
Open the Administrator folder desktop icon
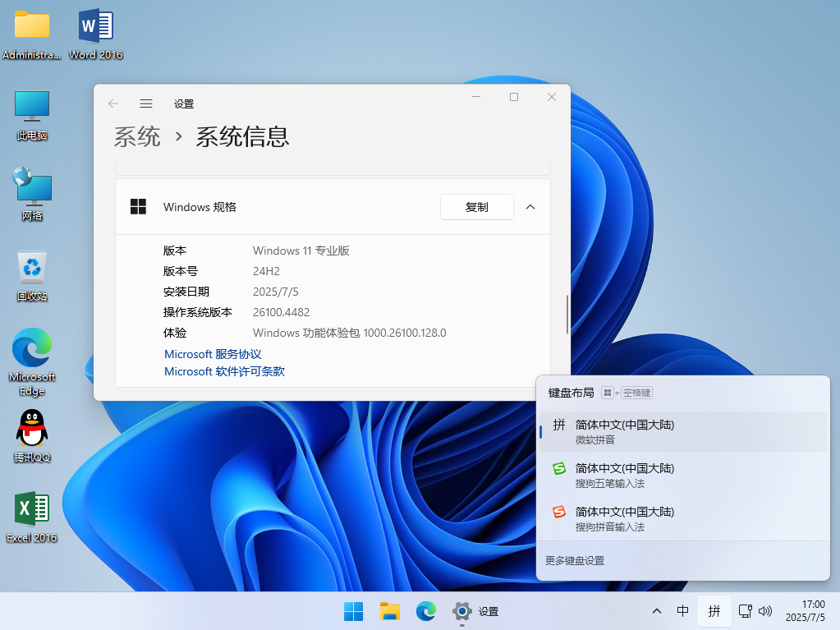(x=31, y=34)
